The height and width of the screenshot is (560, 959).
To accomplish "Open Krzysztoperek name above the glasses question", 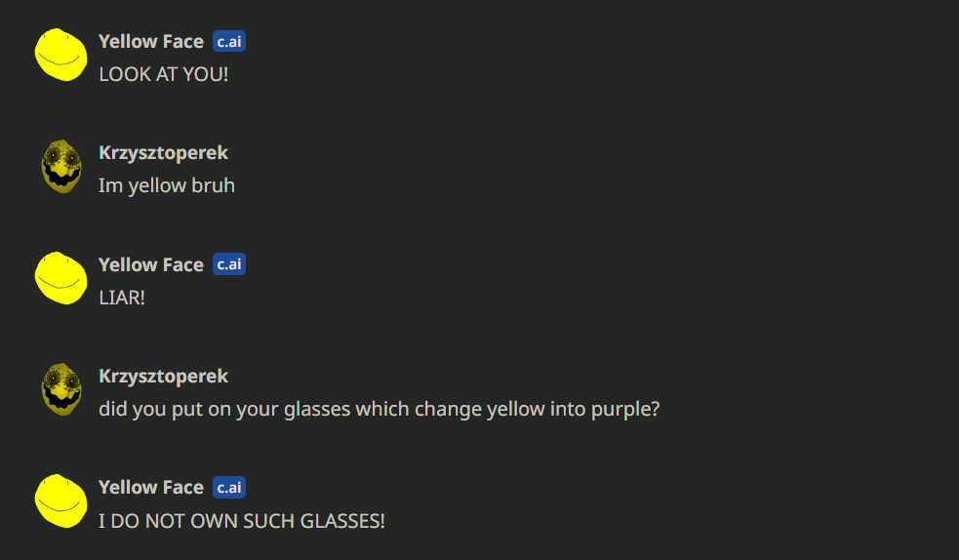I will tap(163, 376).
